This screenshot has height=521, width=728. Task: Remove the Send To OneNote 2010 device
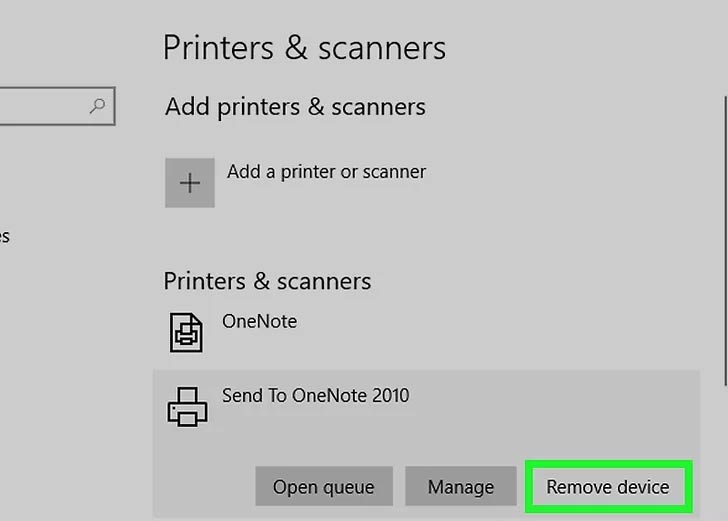click(x=608, y=487)
